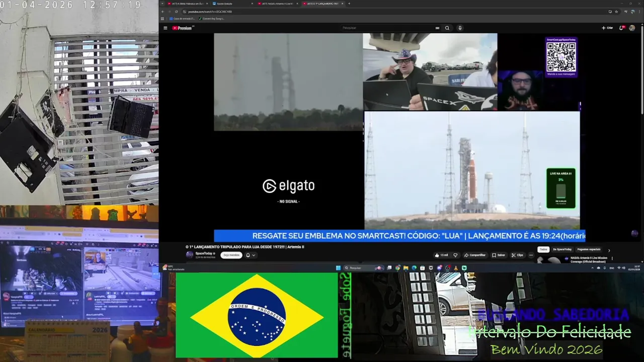Open options menu for NASA Artemis suggested video
This screenshot has width=644, height=362.
612,258
